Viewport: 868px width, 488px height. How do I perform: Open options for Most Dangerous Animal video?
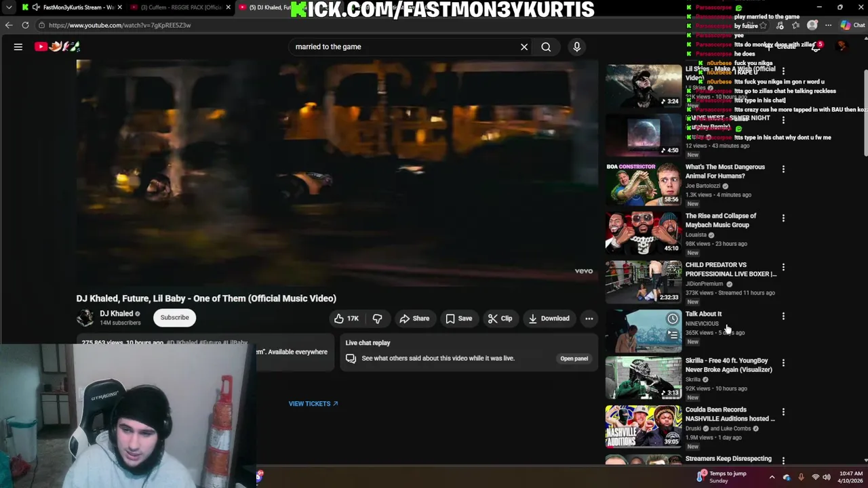[783, 169]
